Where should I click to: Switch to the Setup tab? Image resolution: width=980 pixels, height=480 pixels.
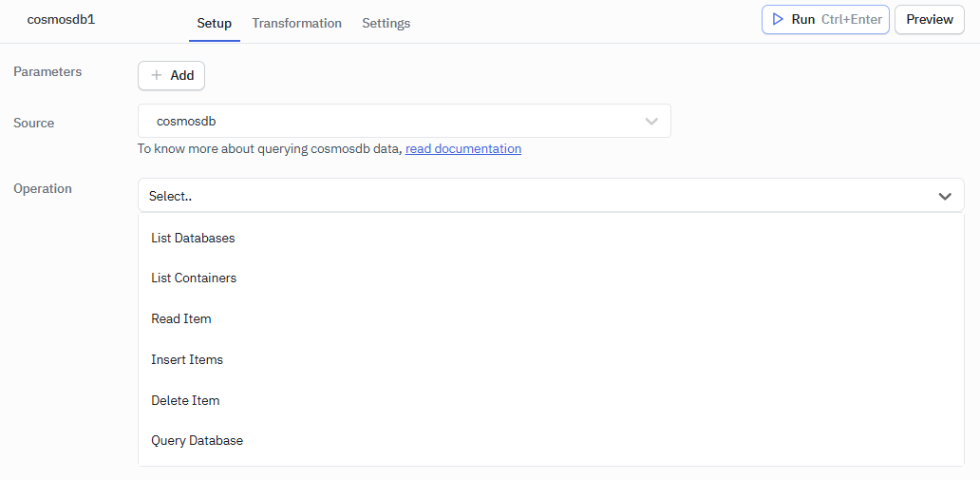215,23
